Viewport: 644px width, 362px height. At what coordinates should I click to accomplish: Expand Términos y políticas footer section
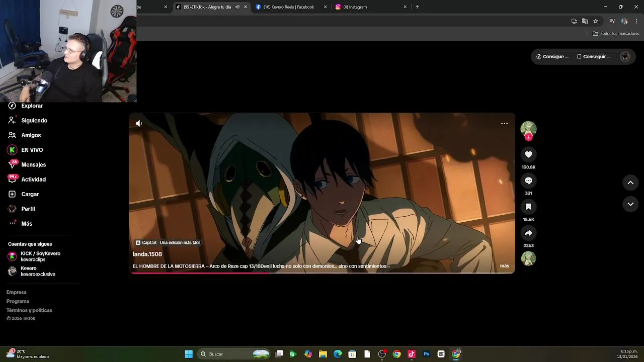[x=29, y=310]
